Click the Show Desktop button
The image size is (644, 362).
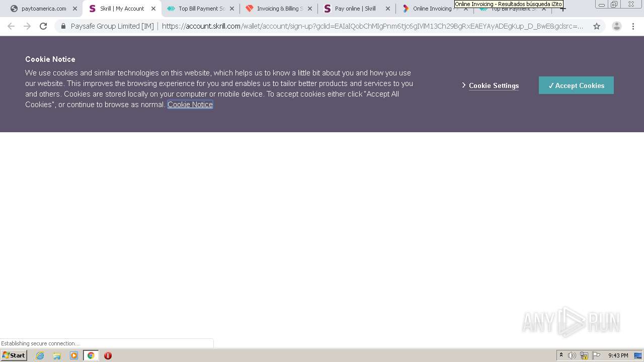click(638, 355)
